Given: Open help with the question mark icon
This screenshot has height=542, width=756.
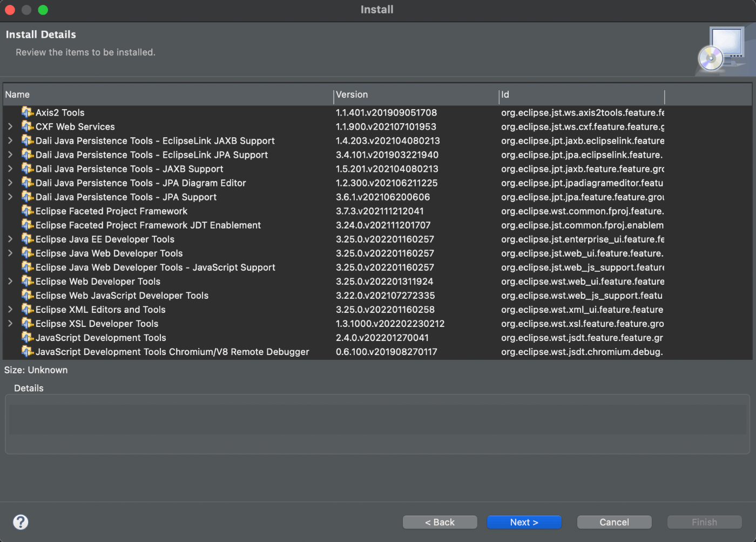Looking at the screenshot, I should point(21,522).
